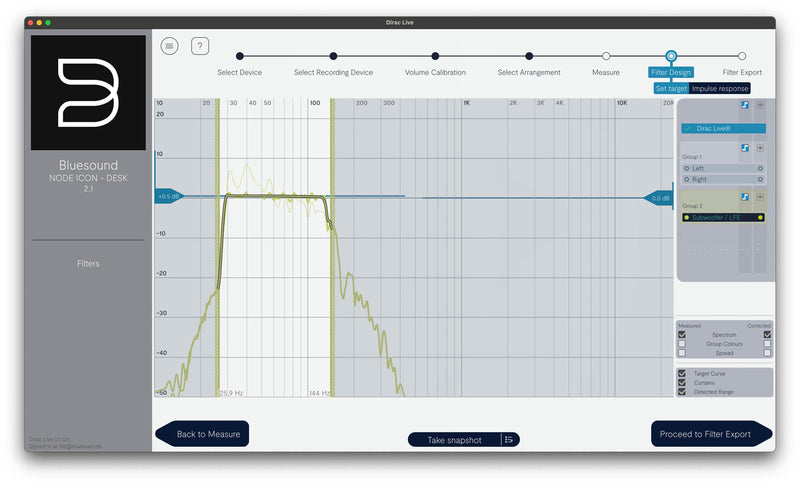Click the NODE ICON - DESK device name
This screenshot has width=800, height=484.
[88, 178]
